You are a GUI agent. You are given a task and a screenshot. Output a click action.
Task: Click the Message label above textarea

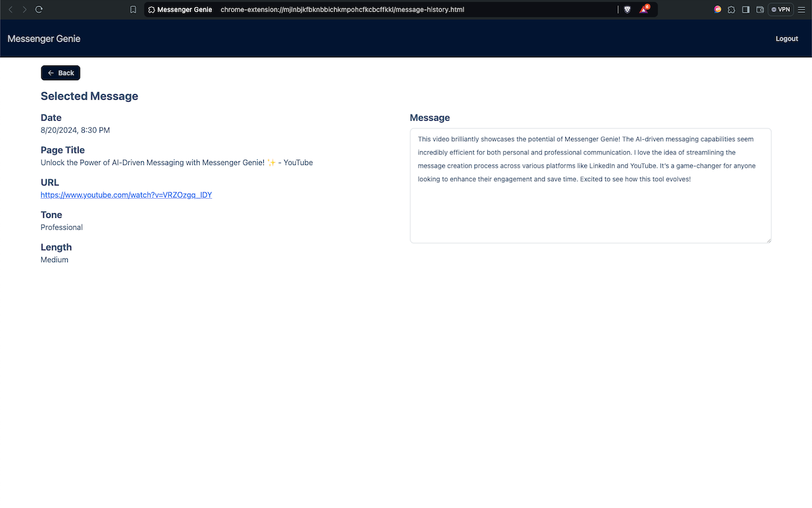click(x=430, y=117)
